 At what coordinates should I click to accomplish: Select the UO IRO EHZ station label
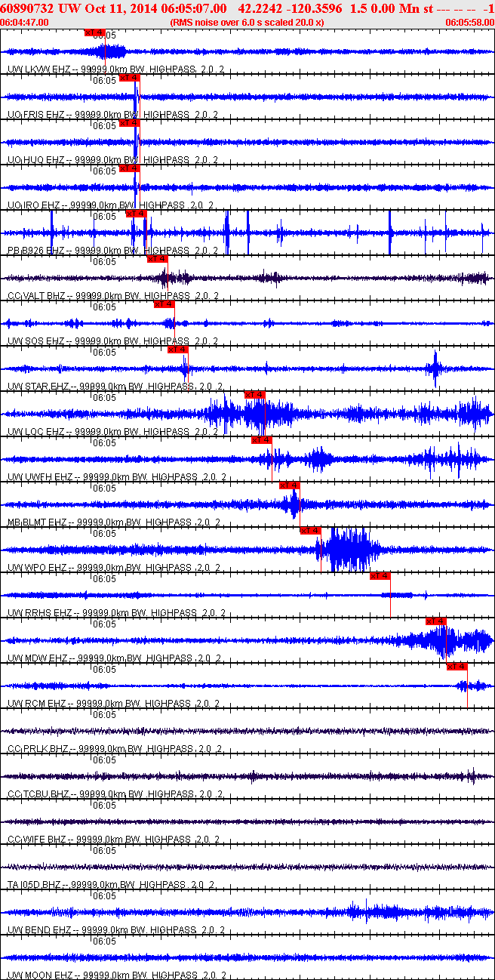point(110,205)
